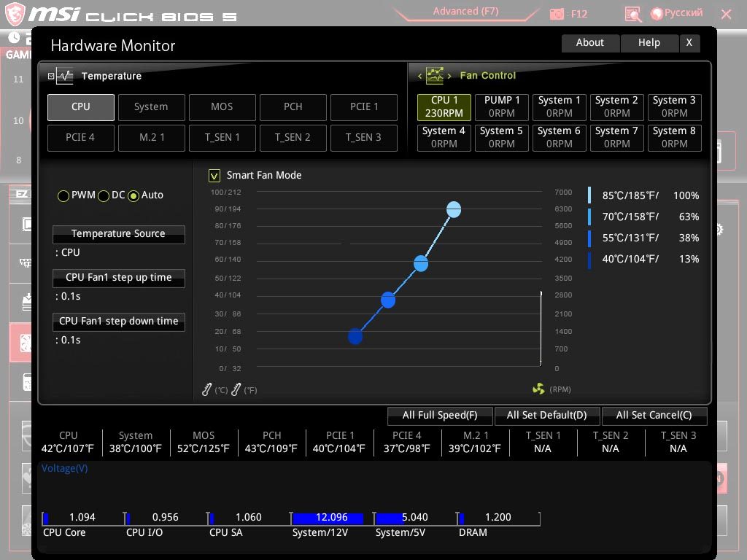Viewport: 747px width, 560px height.
Task: Enable PWM fan mode radio button
Action: pyautogui.click(x=63, y=195)
